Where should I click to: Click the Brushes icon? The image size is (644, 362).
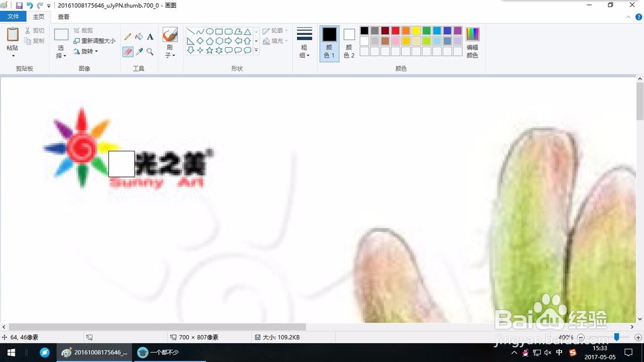(169, 35)
